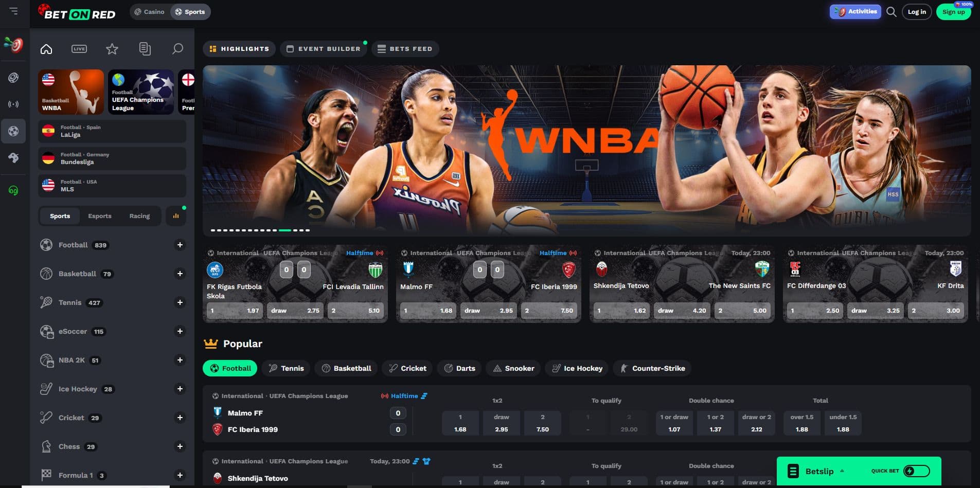Switch to Casino mode

click(149, 12)
